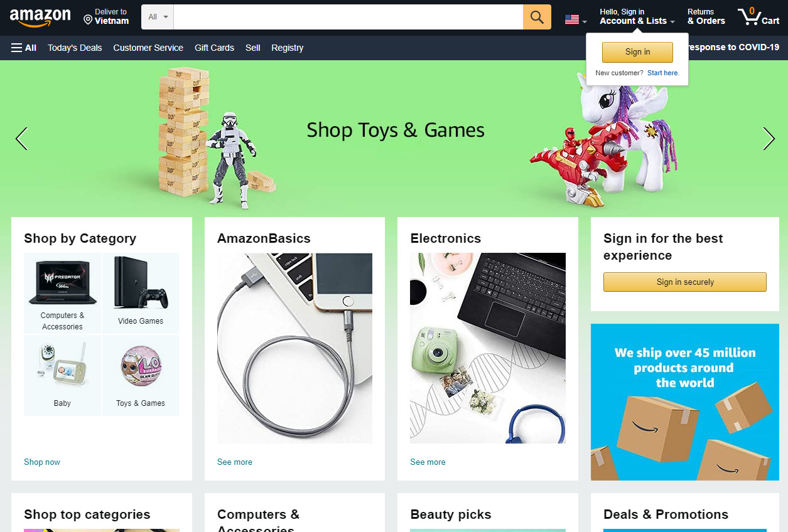Advance to next banner slide arrow

(769, 139)
